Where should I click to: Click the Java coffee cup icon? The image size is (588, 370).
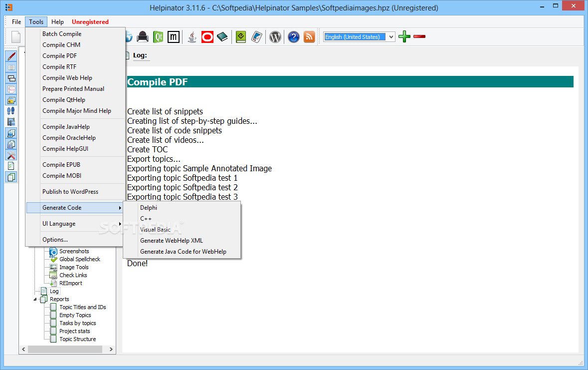[x=192, y=37]
